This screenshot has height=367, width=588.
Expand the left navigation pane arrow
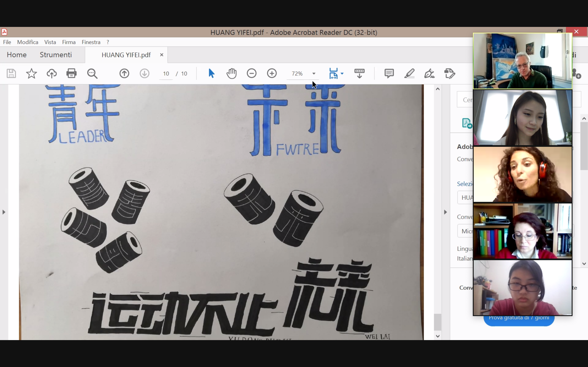(x=4, y=212)
